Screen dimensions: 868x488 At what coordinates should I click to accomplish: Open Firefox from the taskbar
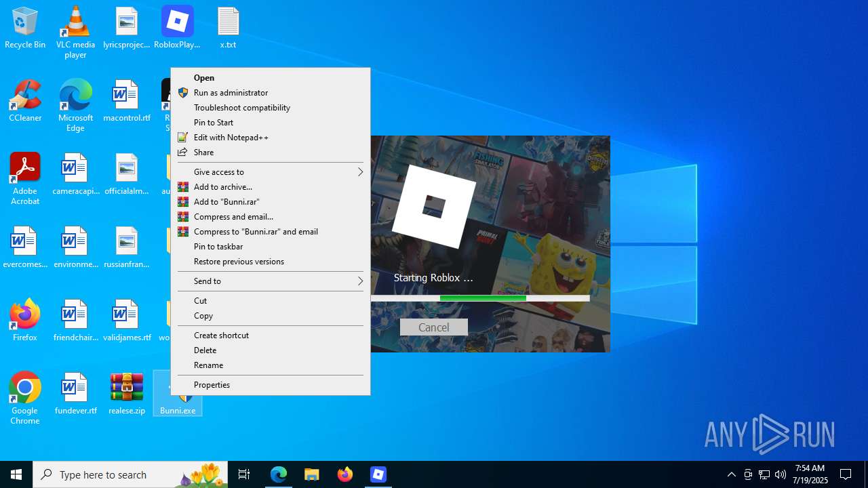(345, 474)
